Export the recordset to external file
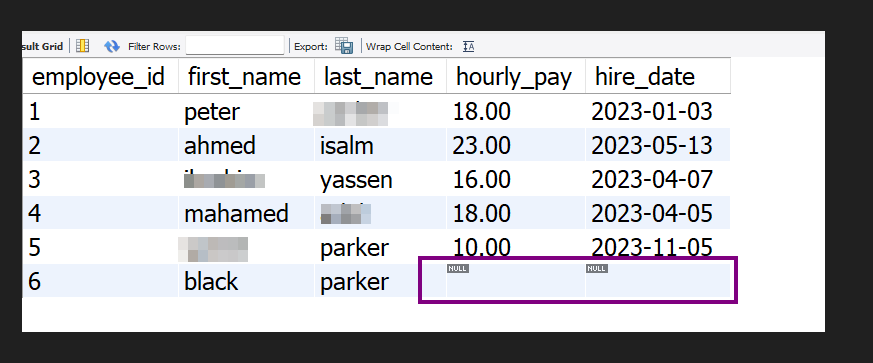Screen dimensions: 873x363 pos(344,46)
